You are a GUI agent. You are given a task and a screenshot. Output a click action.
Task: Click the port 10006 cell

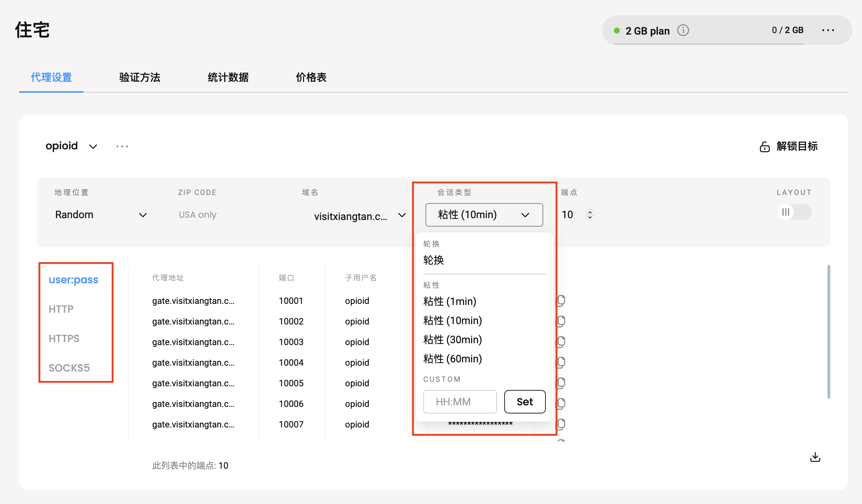(291, 404)
